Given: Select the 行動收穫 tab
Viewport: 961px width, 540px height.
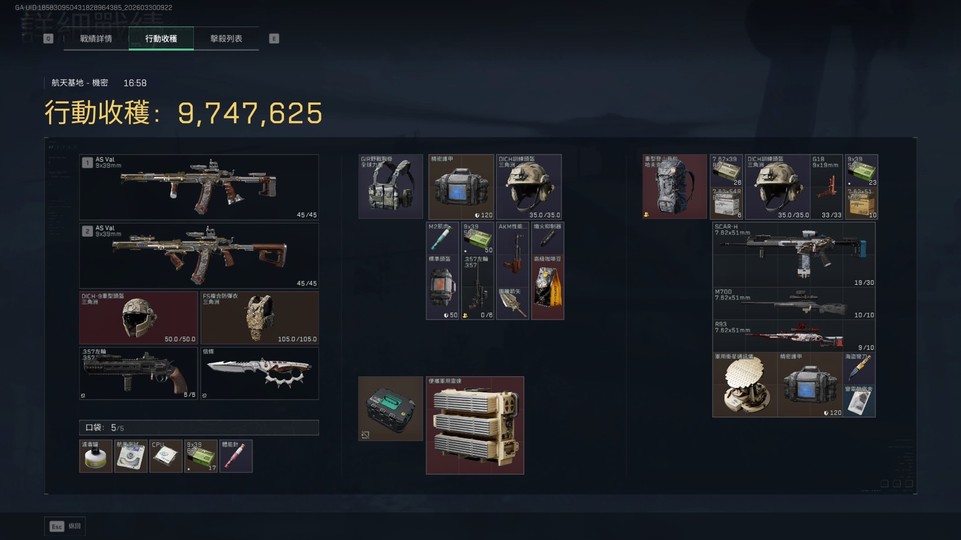Looking at the screenshot, I should click(x=161, y=39).
